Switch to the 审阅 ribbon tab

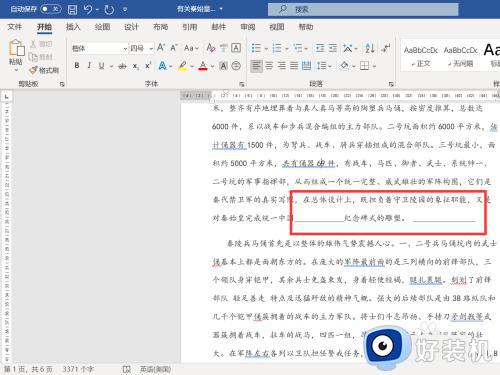tap(248, 27)
